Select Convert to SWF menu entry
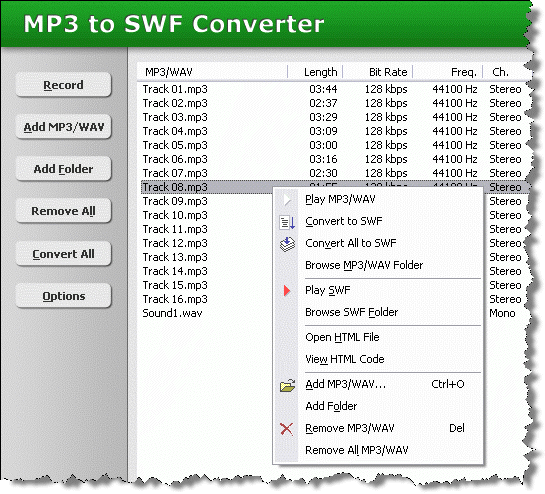This screenshot has width=545, height=494. point(378,221)
